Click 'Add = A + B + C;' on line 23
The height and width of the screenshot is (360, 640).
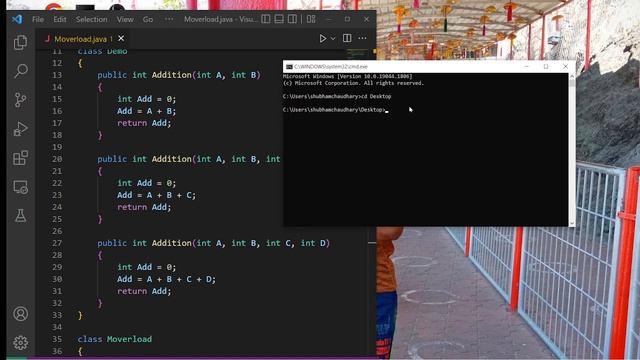click(156, 195)
